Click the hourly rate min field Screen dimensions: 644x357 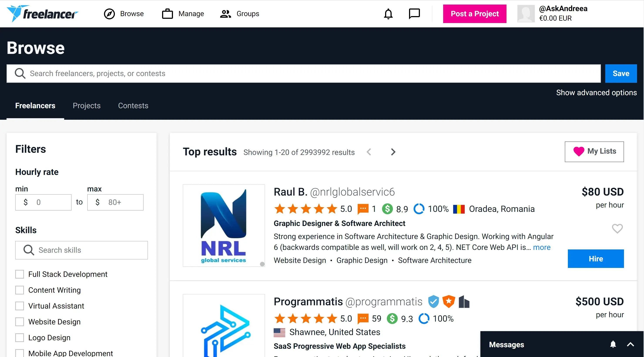(x=43, y=202)
